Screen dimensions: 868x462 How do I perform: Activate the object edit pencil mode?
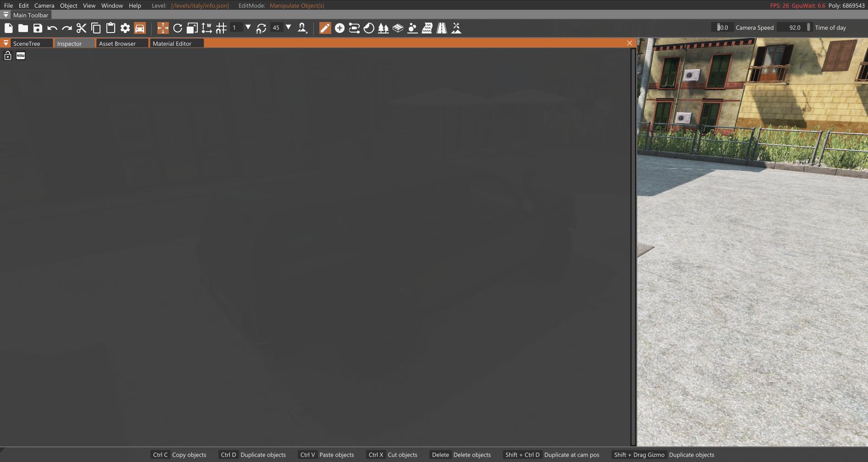click(x=325, y=28)
